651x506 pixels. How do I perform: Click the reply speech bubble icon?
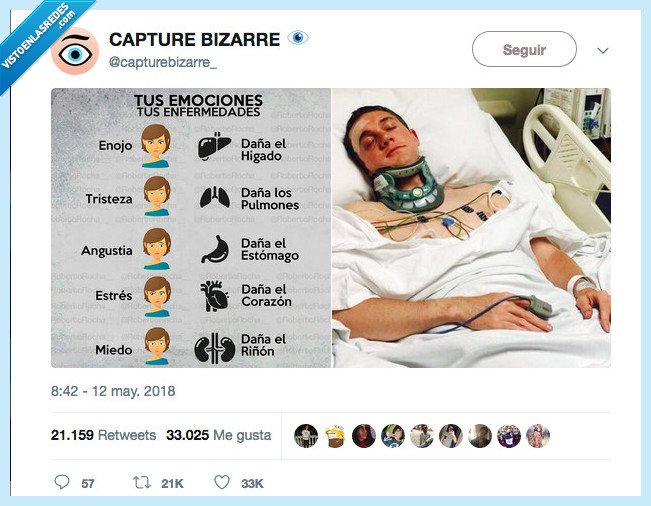[62, 482]
